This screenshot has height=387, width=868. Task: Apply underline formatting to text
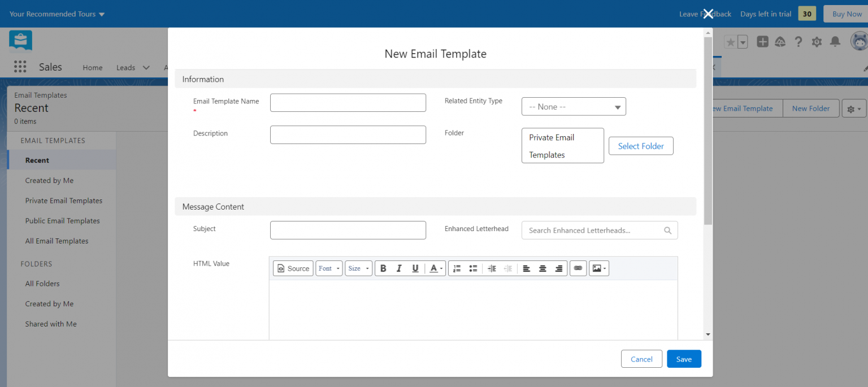(x=415, y=268)
